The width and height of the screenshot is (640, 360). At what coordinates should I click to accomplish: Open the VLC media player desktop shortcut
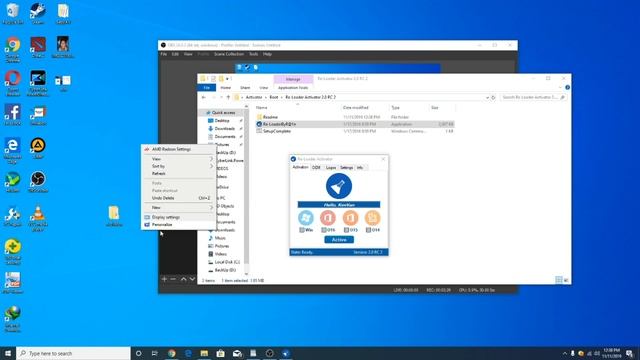pos(38,218)
